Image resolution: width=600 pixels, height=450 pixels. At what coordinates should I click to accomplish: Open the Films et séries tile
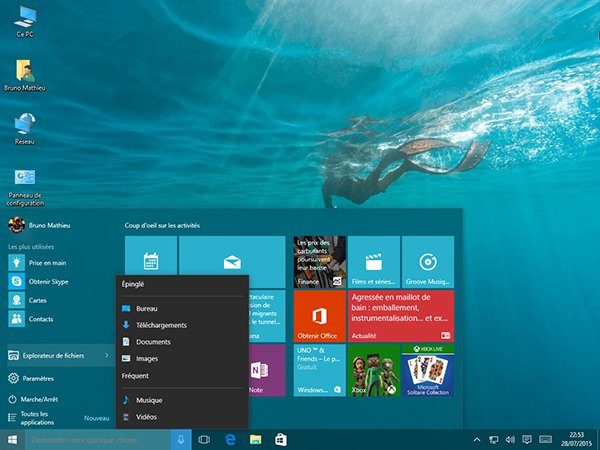pos(374,262)
